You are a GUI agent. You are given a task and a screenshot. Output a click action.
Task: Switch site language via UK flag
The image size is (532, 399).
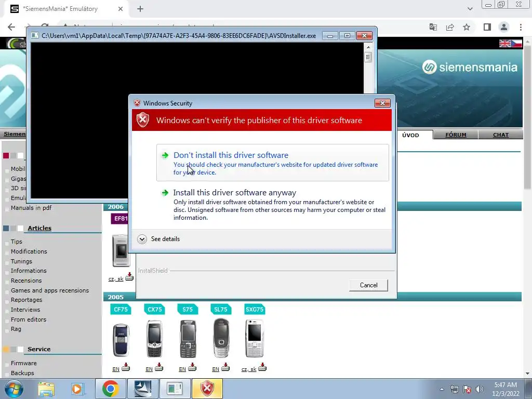click(x=504, y=44)
